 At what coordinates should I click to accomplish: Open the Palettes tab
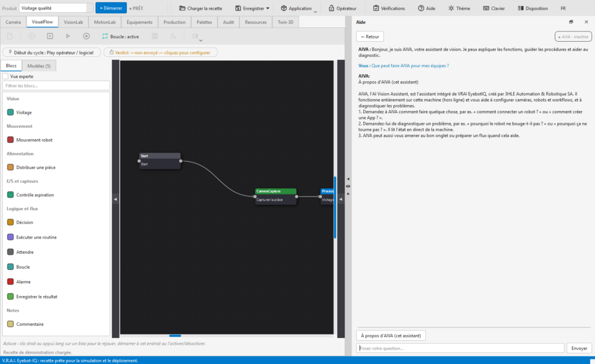[204, 22]
